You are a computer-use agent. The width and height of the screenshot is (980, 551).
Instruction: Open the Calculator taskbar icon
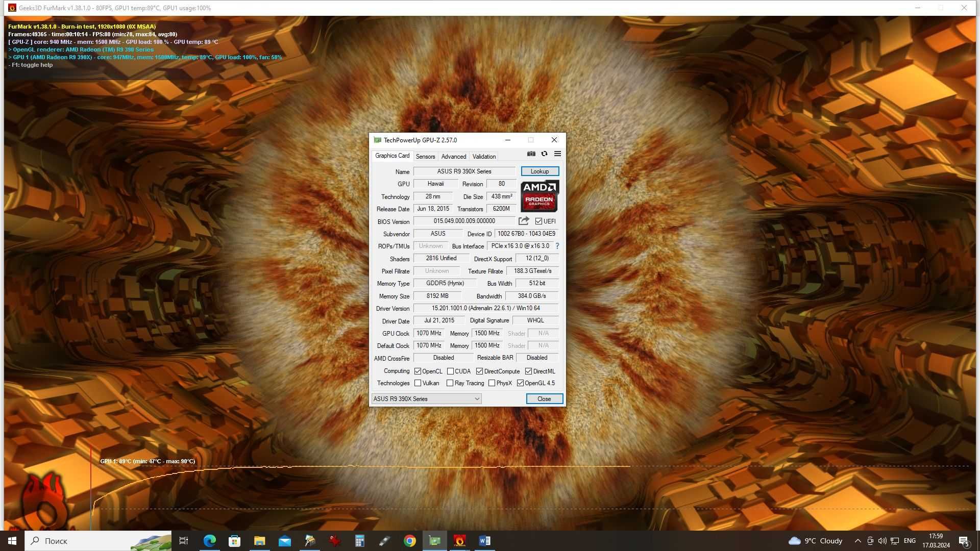point(359,541)
